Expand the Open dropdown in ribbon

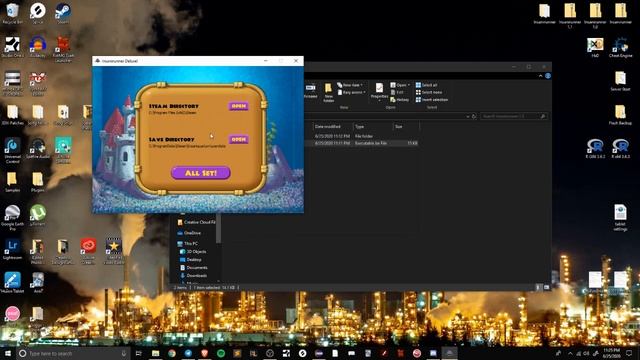pyautogui.click(x=400, y=85)
